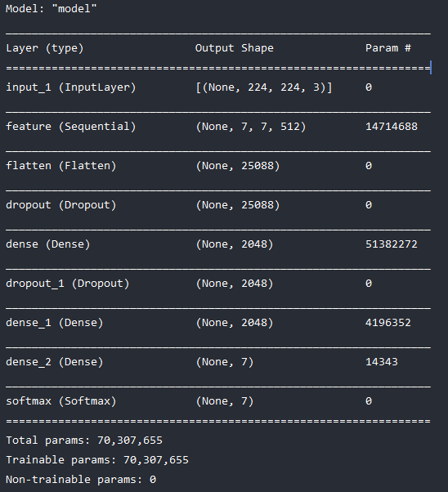Select the softmax row's param value '0'
The height and width of the screenshot is (492, 448).
tap(369, 401)
